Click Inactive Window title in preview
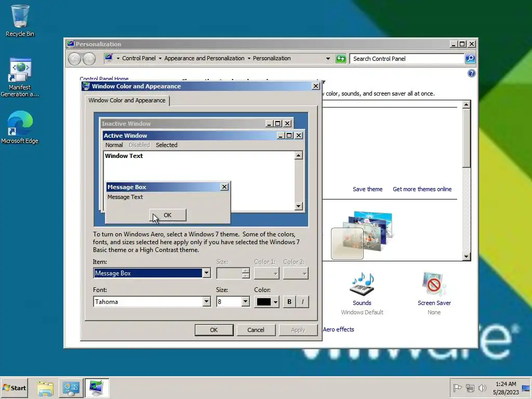Screen dimensions: 532x399 pyautogui.click(x=126, y=124)
